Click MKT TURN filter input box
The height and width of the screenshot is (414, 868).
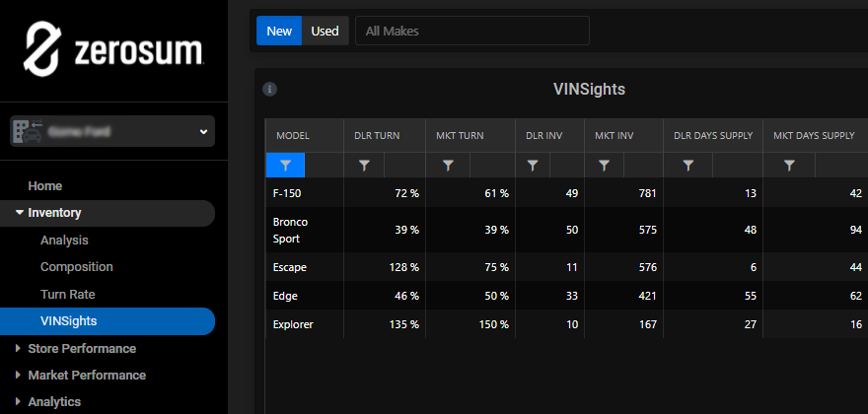492,165
